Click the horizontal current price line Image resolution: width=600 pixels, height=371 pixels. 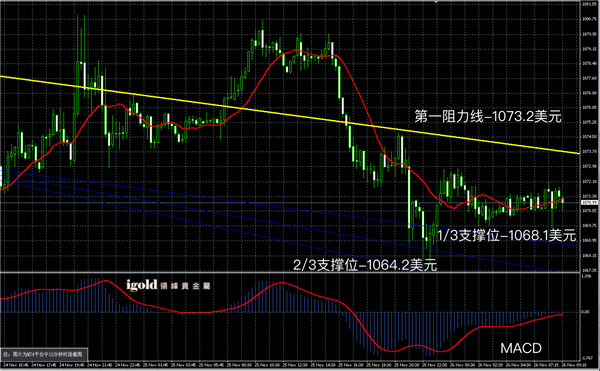tap(290, 202)
